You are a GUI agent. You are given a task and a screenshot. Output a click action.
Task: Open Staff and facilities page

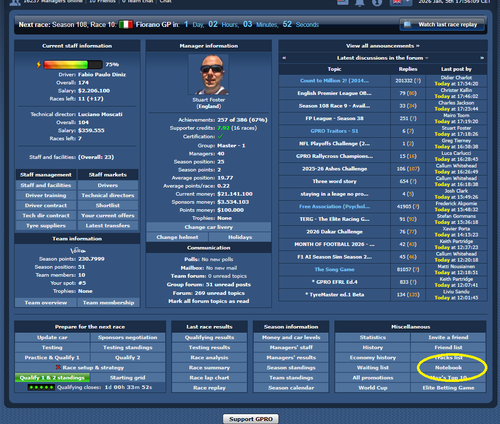tap(46, 185)
